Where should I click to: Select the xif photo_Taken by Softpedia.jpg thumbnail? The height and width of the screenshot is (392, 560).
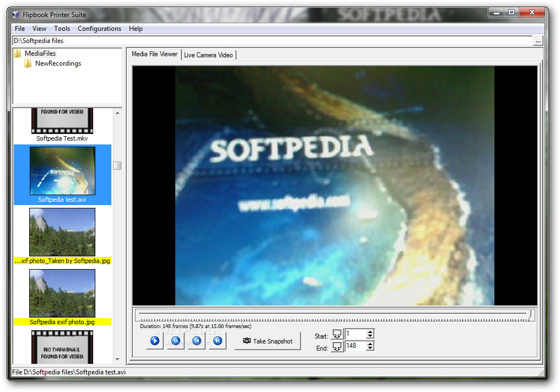coord(62,232)
